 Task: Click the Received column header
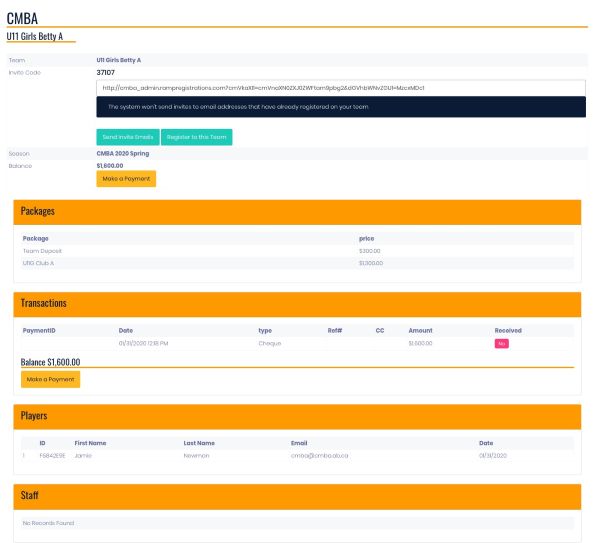508,331
